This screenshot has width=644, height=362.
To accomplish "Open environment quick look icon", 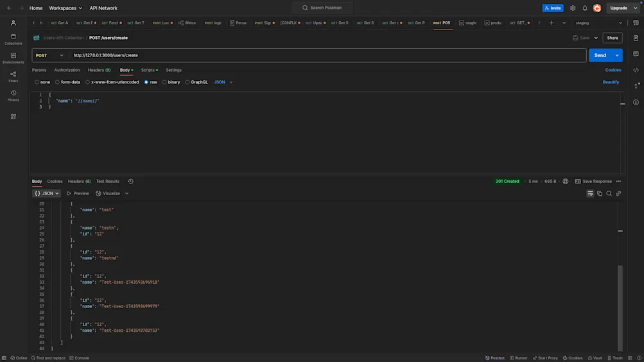I will pos(636,23).
